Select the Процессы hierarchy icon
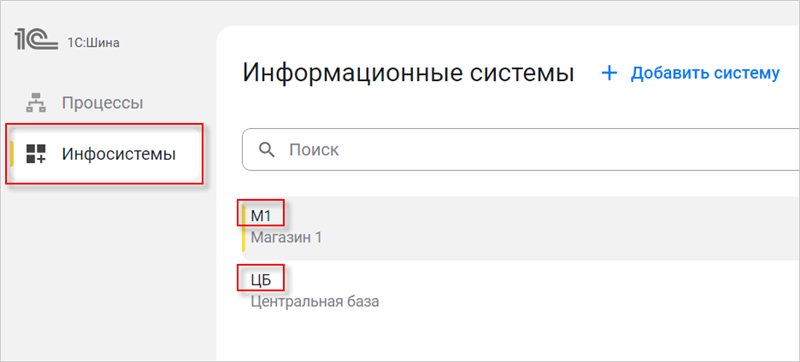 tap(36, 104)
